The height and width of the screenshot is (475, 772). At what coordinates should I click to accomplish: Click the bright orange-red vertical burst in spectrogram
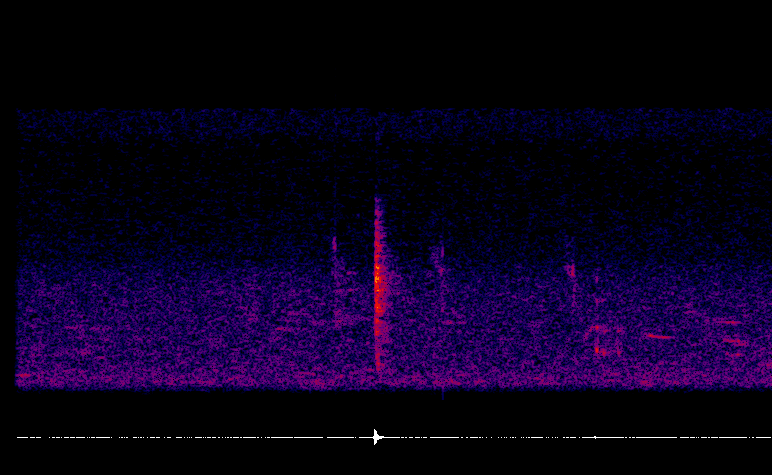click(x=378, y=283)
